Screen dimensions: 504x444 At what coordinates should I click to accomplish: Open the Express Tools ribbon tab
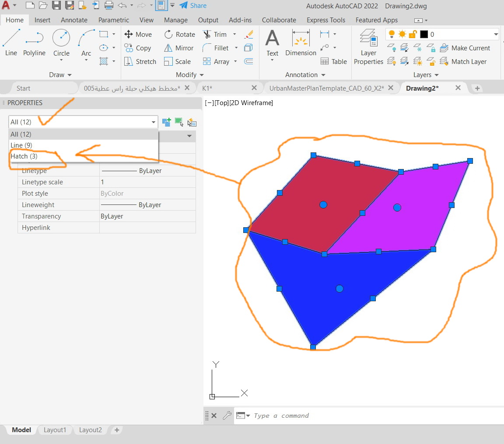[x=325, y=20]
